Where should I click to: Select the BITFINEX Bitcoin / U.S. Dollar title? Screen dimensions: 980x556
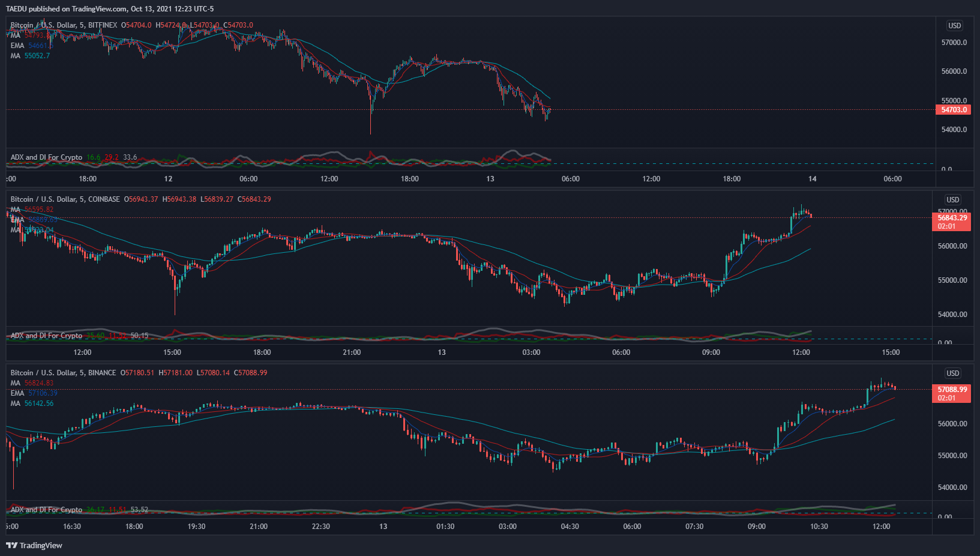click(64, 25)
